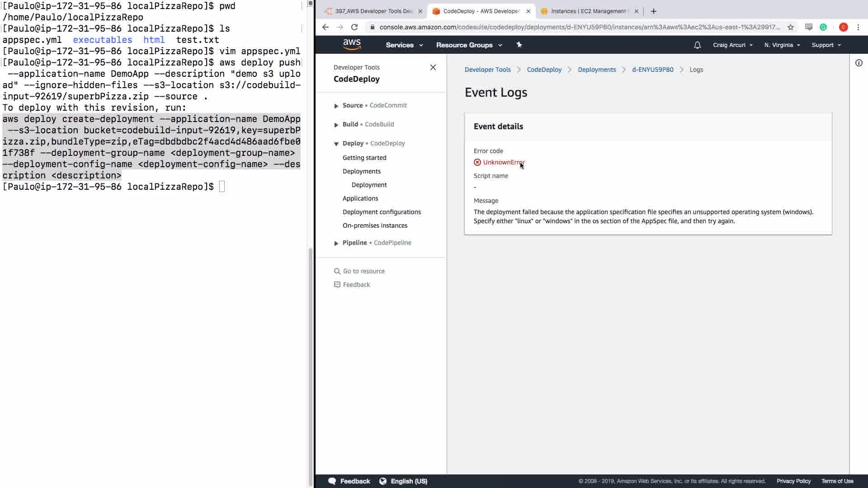This screenshot has height=488, width=868.
Task: Click the Deployments breadcrumb link
Action: coord(597,70)
